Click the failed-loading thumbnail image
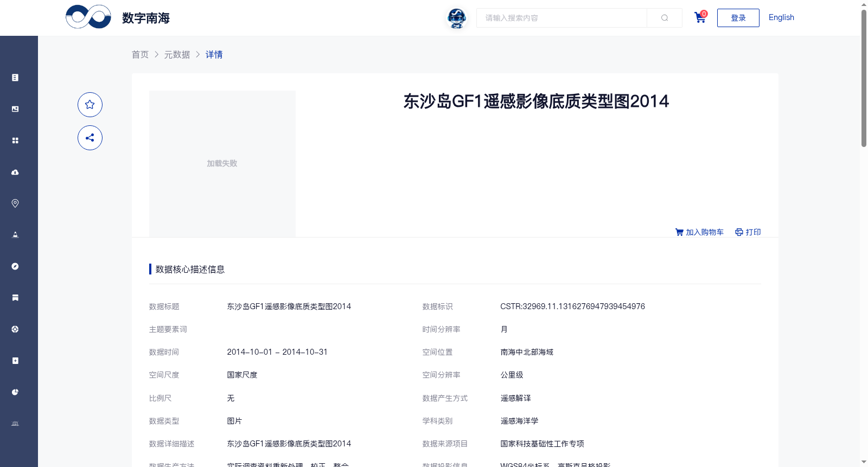The height and width of the screenshot is (467, 868). tap(222, 163)
